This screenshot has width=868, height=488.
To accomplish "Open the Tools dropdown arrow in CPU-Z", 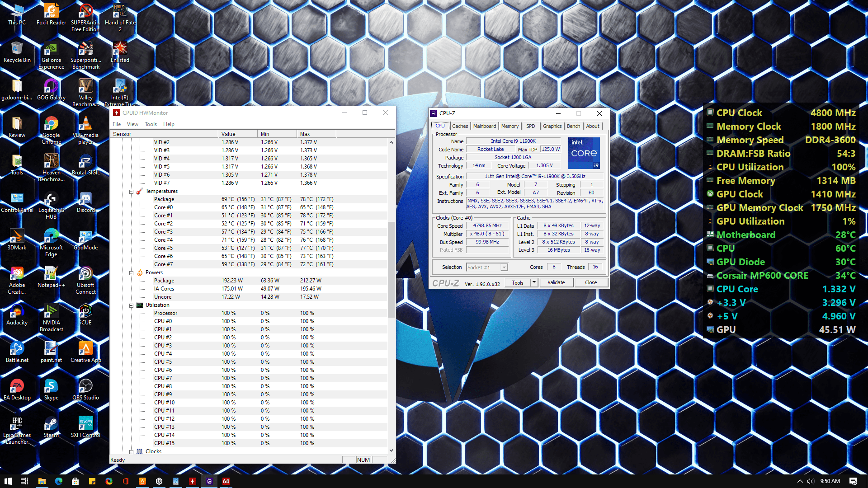I will 534,282.
